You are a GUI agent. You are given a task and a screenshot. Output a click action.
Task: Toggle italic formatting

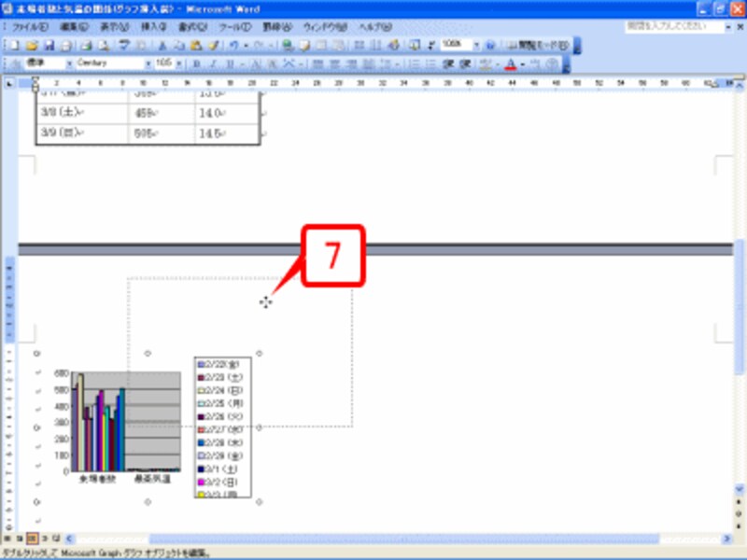coord(212,63)
